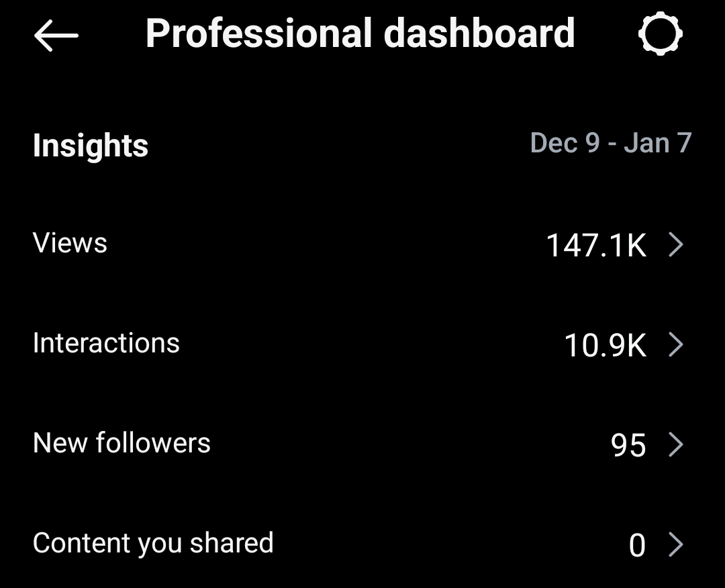
Task: Select the word Professional in the header
Action: pyautogui.click(x=258, y=34)
